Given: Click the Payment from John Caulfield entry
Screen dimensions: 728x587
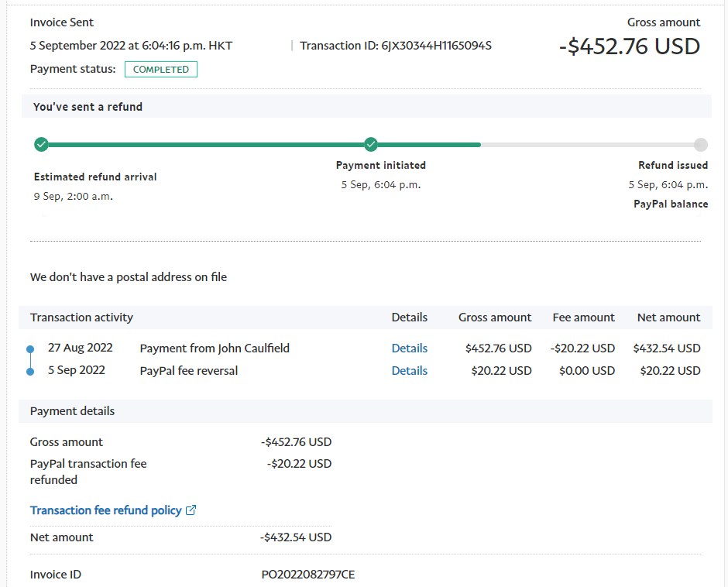Looking at the screenshot, I should point(215,348).
